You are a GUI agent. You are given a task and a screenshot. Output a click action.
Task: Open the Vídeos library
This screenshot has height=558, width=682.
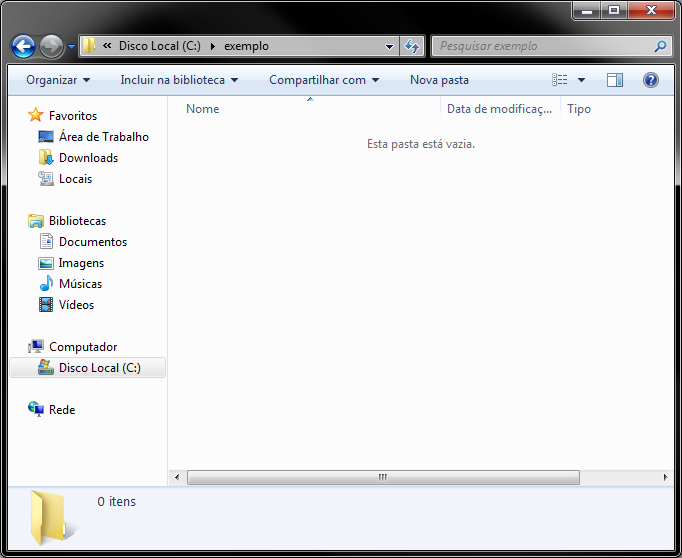tap(76, 305)
